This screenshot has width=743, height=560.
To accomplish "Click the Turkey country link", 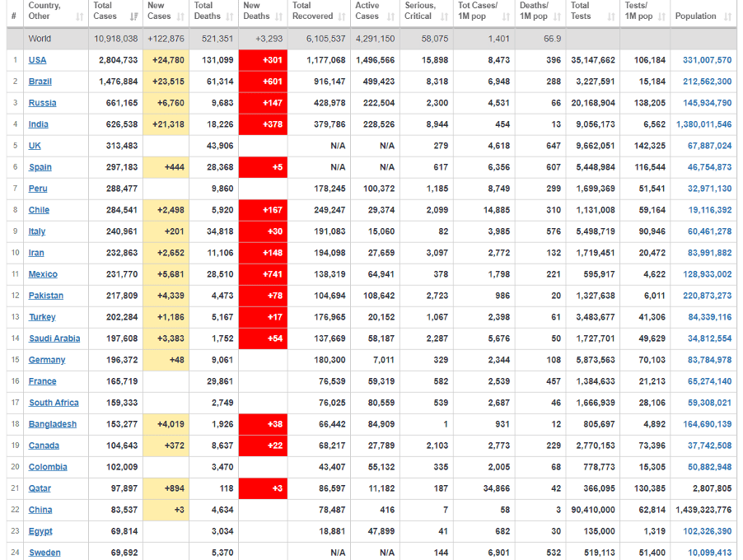I will pos(42,317).
